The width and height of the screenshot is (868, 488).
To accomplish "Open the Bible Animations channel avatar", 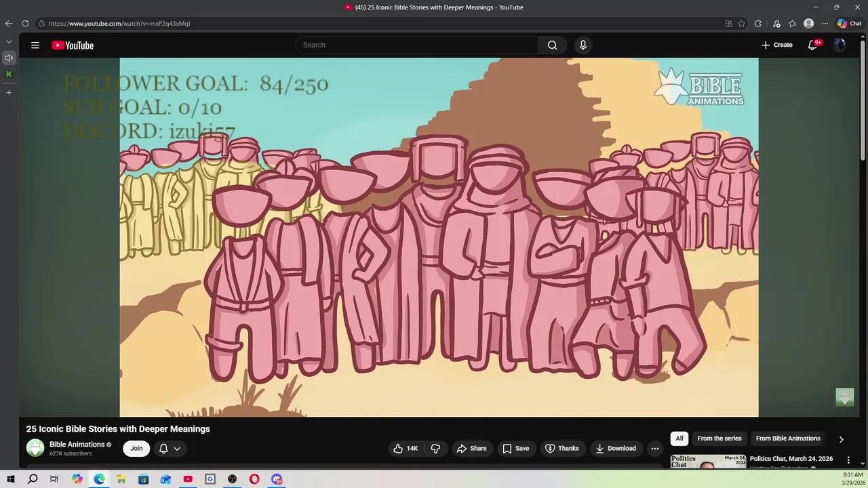I will pos(35,448).
